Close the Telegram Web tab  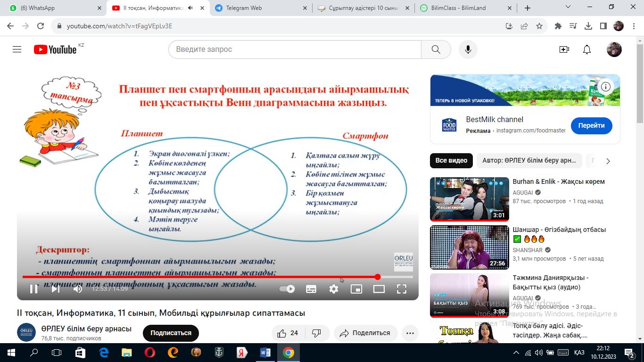click(x=304, y=8)
